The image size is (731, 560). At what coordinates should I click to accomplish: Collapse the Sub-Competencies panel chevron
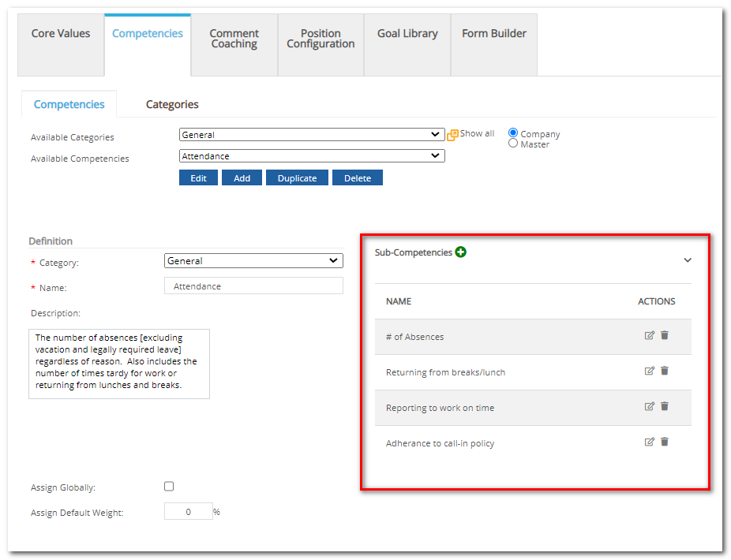pyautogui.click(x=688, y=260)
